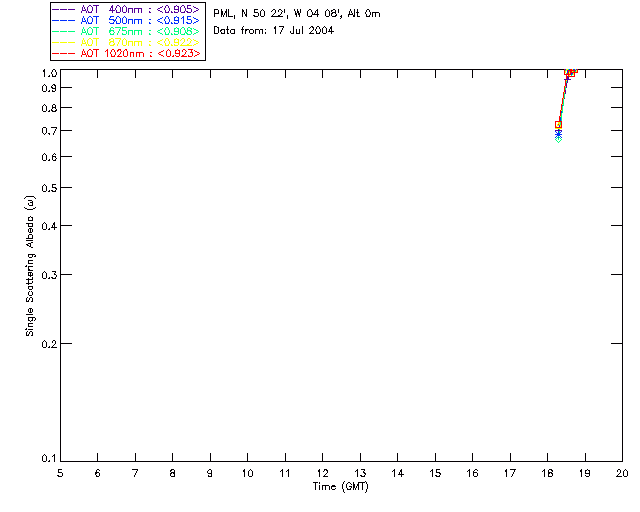Click the x-axis tick label 11
640x512 pixels.
coord(285,473)
